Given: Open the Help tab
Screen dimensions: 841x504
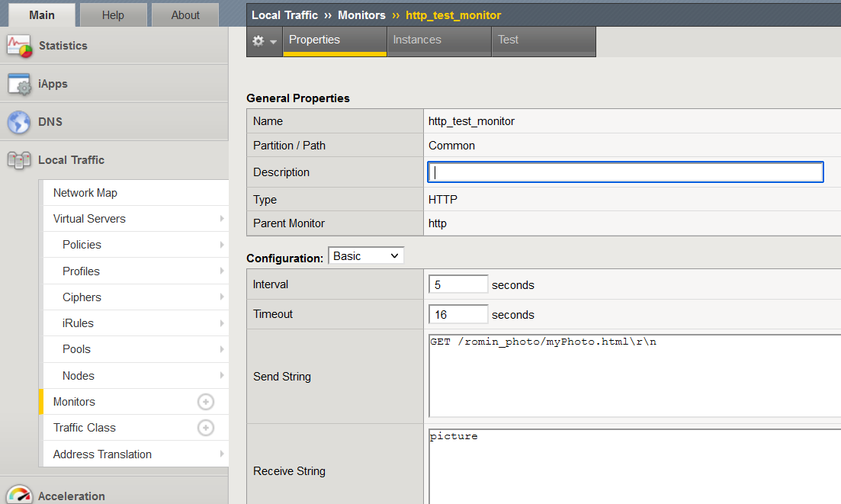Looking at the screenshot, I should pyautogui.click(x=113, y=15).
